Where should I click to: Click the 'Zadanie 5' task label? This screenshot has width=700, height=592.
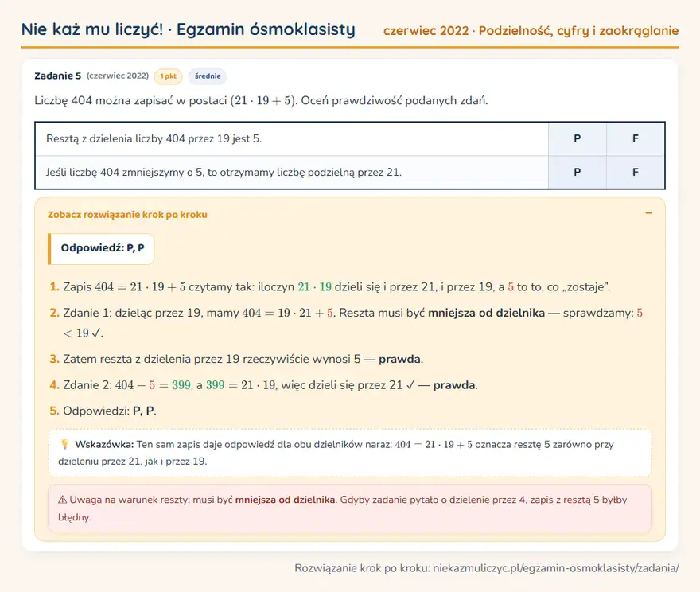pyautogui.click(x=57, y=76)
